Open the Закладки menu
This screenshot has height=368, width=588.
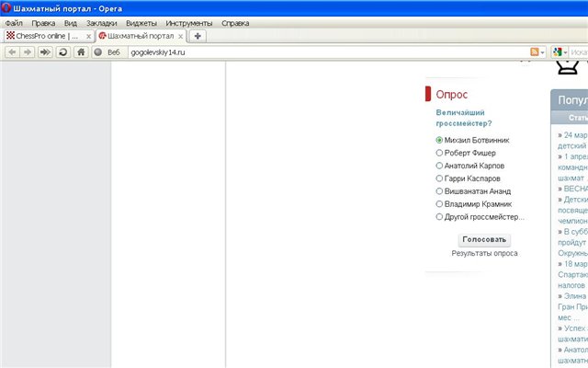click(101, 22)
